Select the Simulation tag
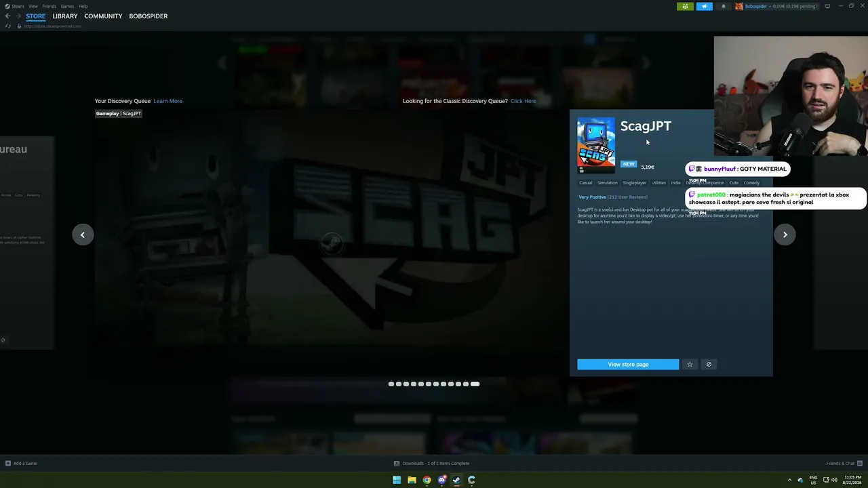This screenshot has height=488, width=868. coord(607,183)
